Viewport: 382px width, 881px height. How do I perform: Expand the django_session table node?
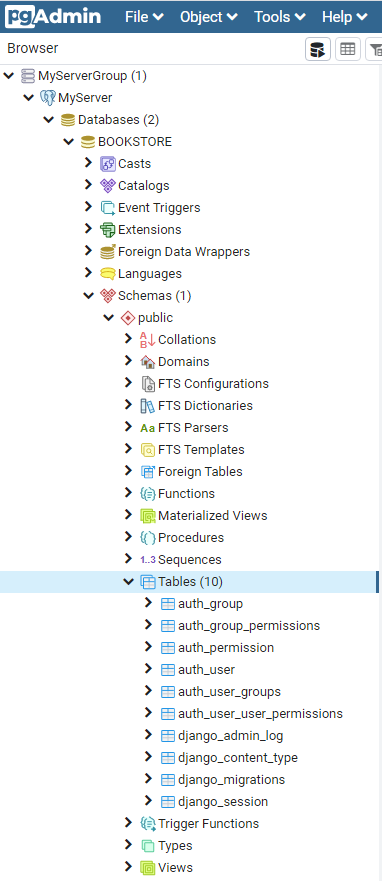pyautogui.click(x=148, y=801)
